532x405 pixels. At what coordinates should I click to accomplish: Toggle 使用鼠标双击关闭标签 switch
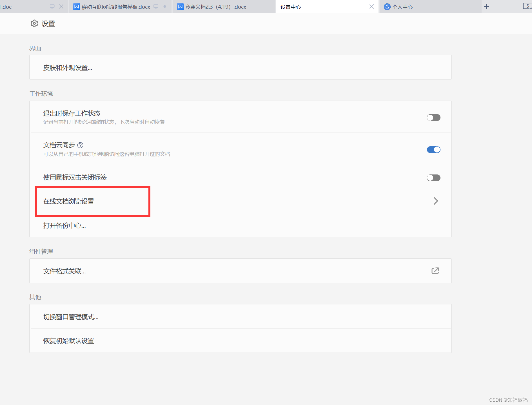point(433,178)
